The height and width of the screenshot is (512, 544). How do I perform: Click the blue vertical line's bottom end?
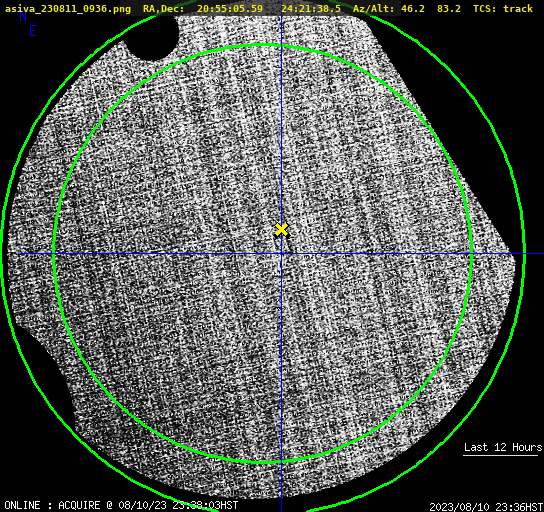(281, 509)
